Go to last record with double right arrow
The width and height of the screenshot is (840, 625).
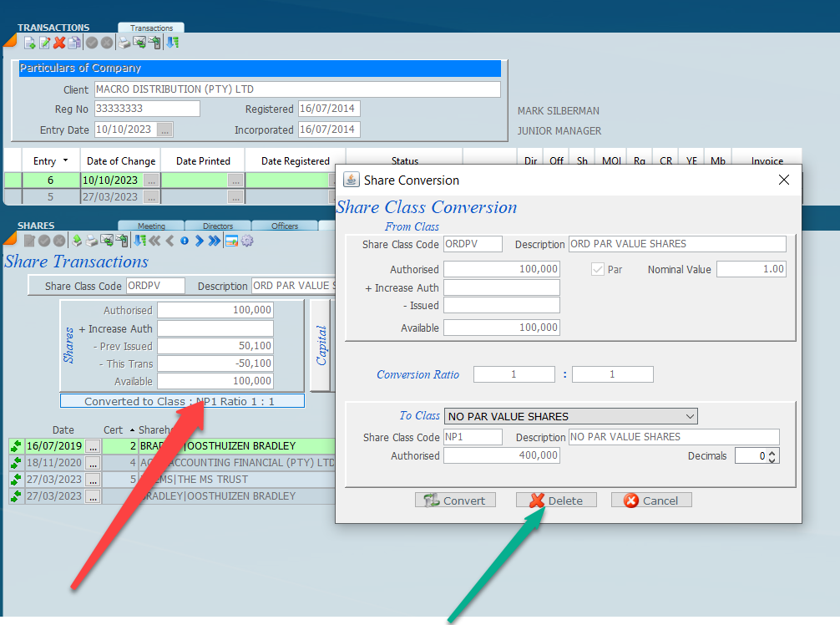[215, 241]
